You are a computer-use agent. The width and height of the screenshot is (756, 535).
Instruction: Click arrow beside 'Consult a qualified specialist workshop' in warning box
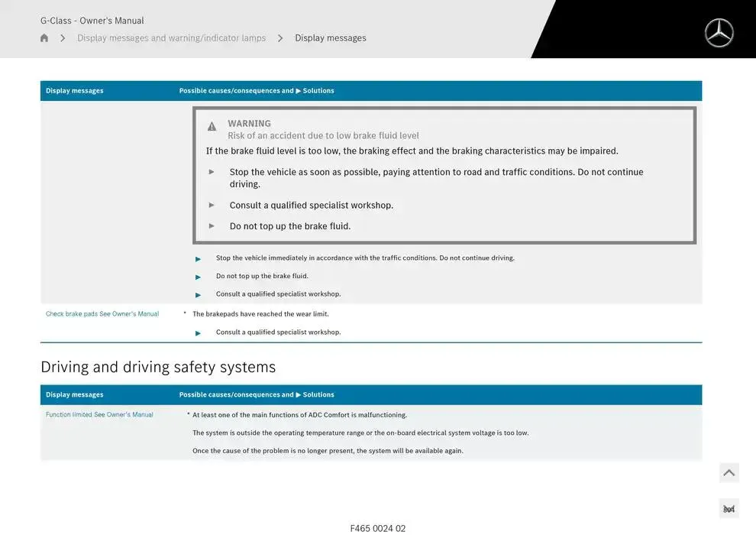coord(212,205)
